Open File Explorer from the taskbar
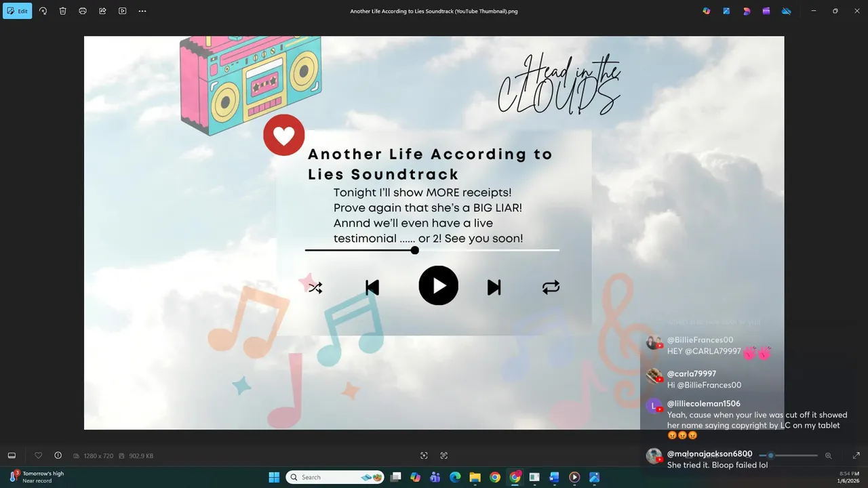Screen dimensions: 868x488 [x=475, y=477]
